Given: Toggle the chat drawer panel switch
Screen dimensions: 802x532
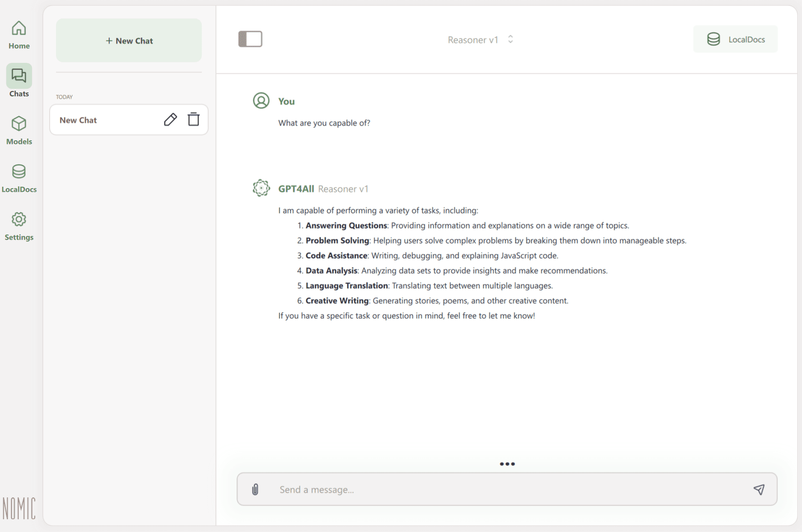Looking at the screenshot, I should (x=250, y=39).
